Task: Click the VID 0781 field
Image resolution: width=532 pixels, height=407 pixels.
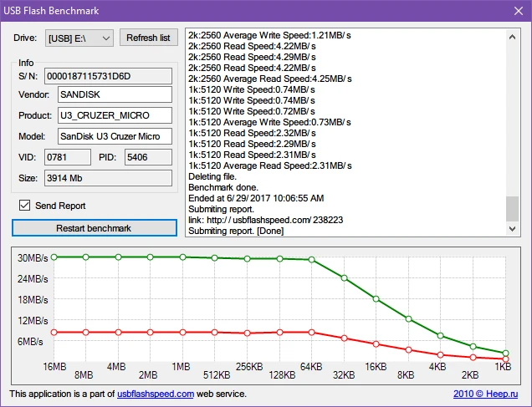Action: tap(67, 157)
